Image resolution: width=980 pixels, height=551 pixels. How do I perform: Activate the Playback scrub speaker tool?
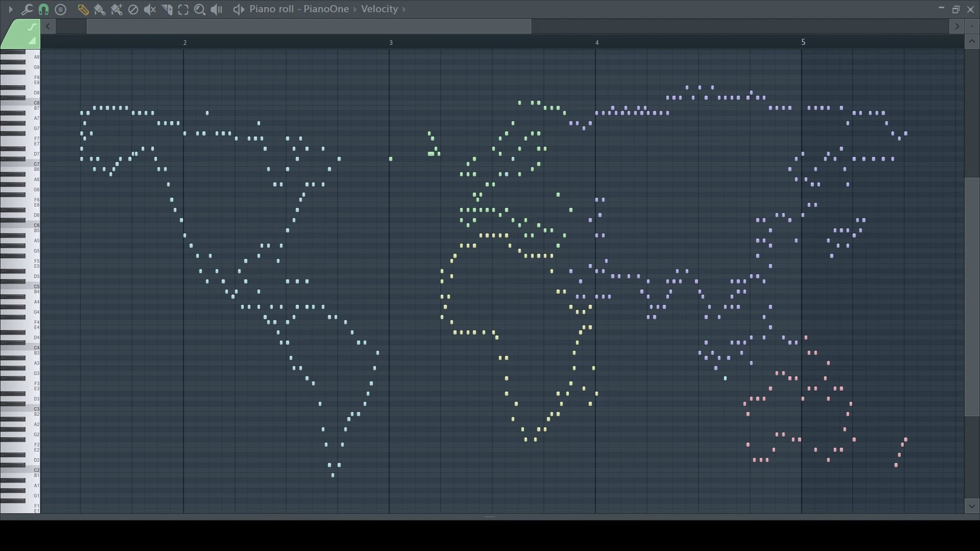tap(216, 9)
